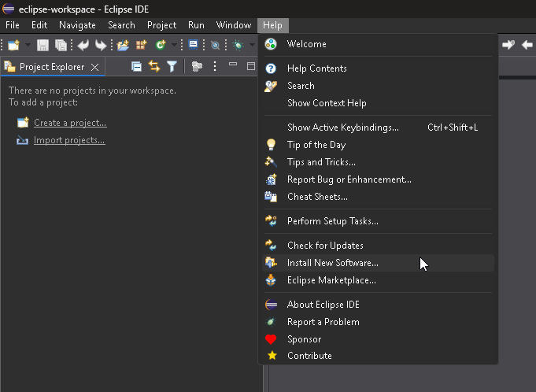Viewport: 536px width, 392px height.
Task: Click the forward arrow icon at the toolbar's right end
Action: point(508,45)
